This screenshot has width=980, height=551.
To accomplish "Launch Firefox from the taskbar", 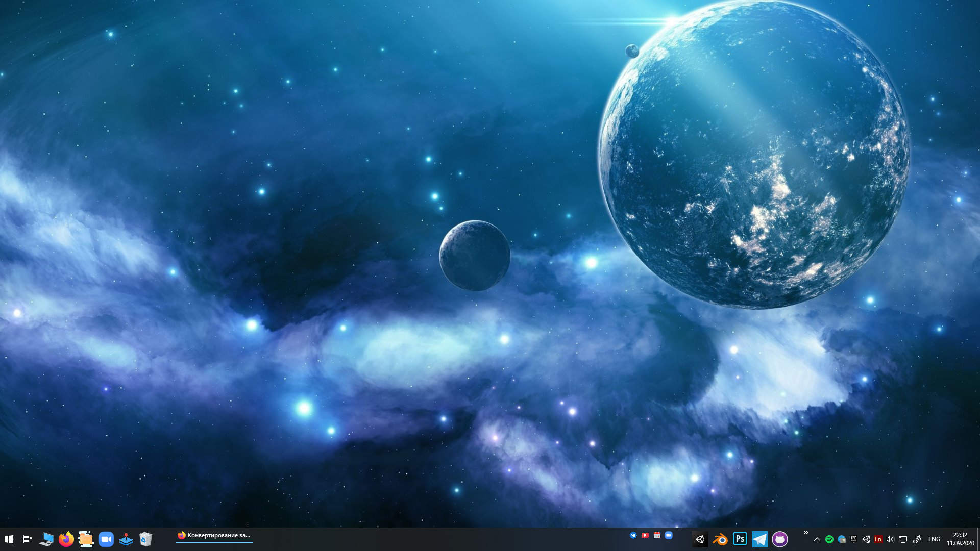I will (x=66, y=539).
